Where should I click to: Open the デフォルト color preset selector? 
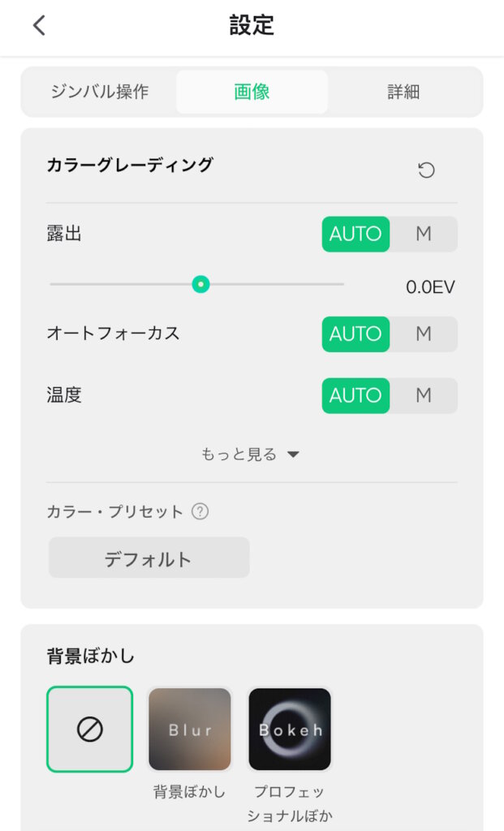pyautogui.click(x=149, y=558)
